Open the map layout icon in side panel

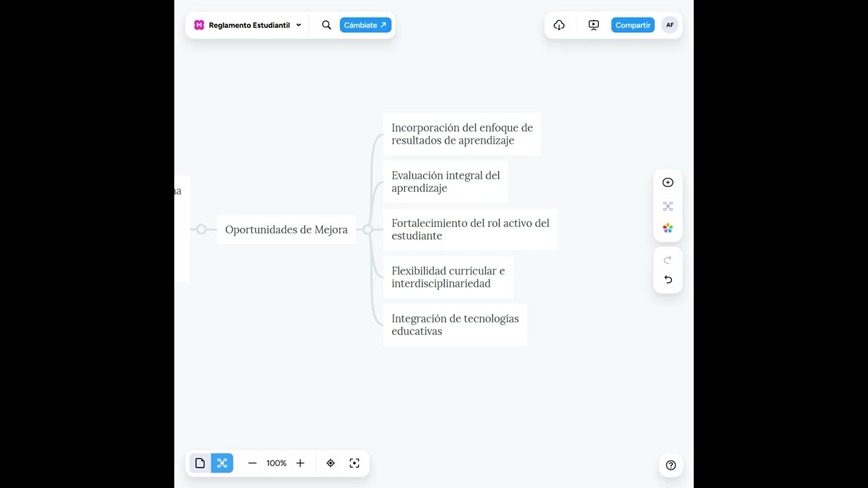click(x=668, y=206)
